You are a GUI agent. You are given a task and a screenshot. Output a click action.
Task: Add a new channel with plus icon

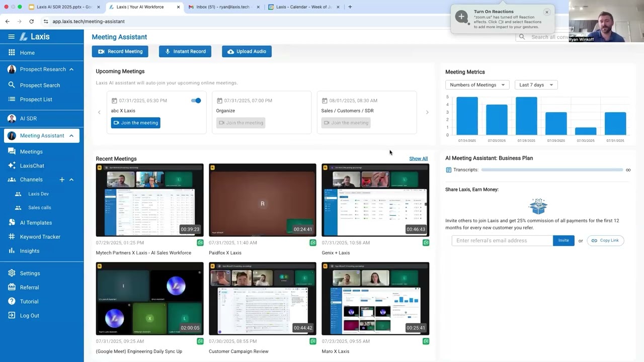pyautogui.click(x=62, y=179)
